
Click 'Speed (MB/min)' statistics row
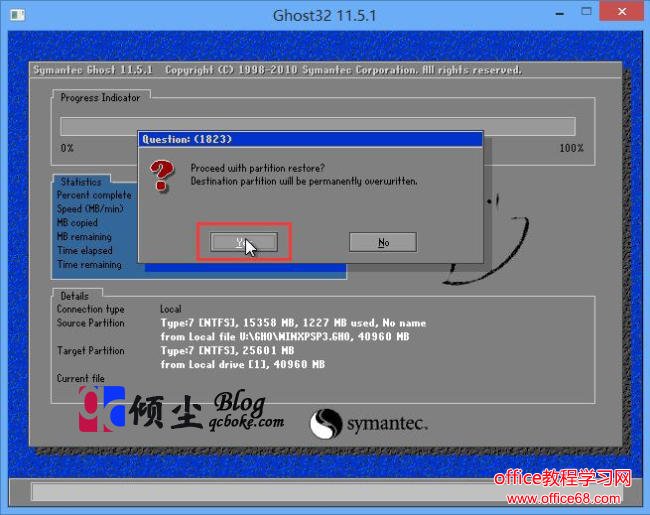coord(90,209)
